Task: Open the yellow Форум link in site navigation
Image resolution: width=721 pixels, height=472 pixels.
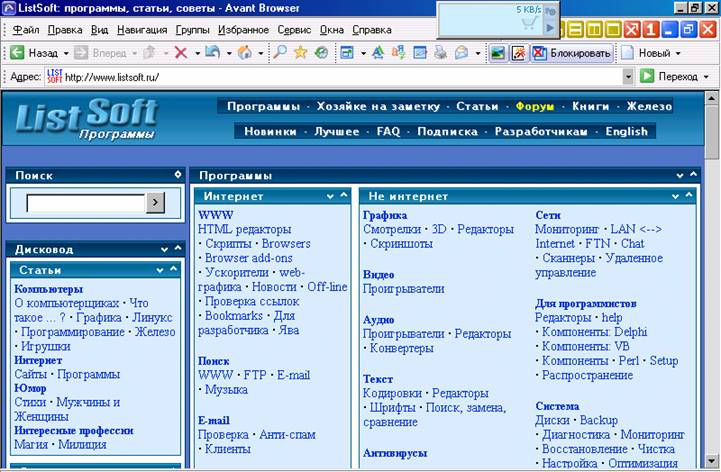Action: coord(535,106)
